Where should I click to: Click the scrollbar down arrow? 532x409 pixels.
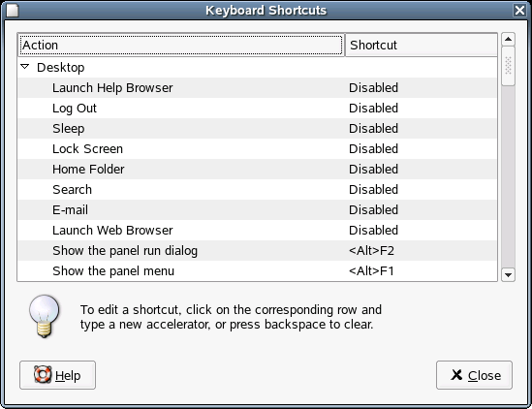[x=508, y=274]
